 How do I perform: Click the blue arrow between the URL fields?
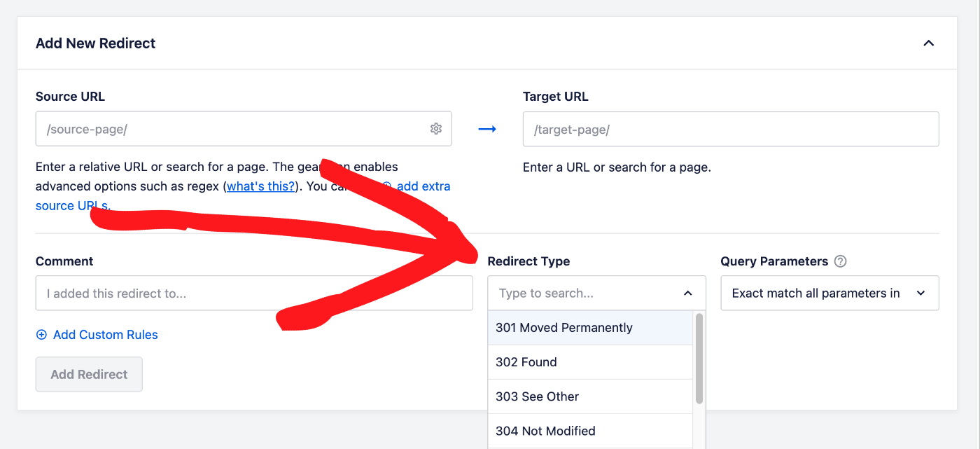pyautogui.click(x=487, y=130)
